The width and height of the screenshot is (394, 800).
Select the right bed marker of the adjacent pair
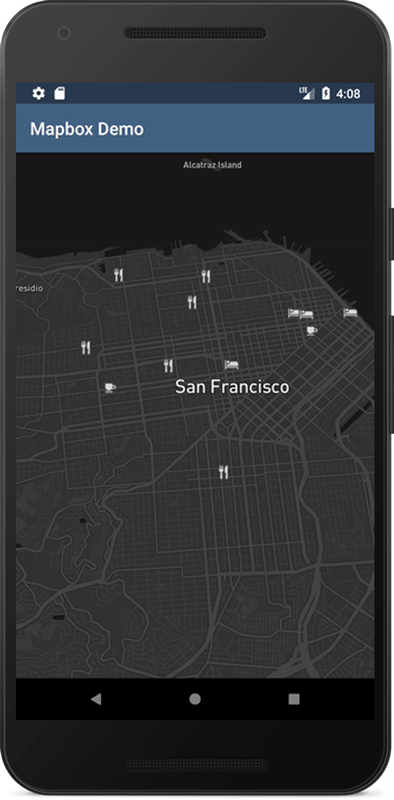306,314
